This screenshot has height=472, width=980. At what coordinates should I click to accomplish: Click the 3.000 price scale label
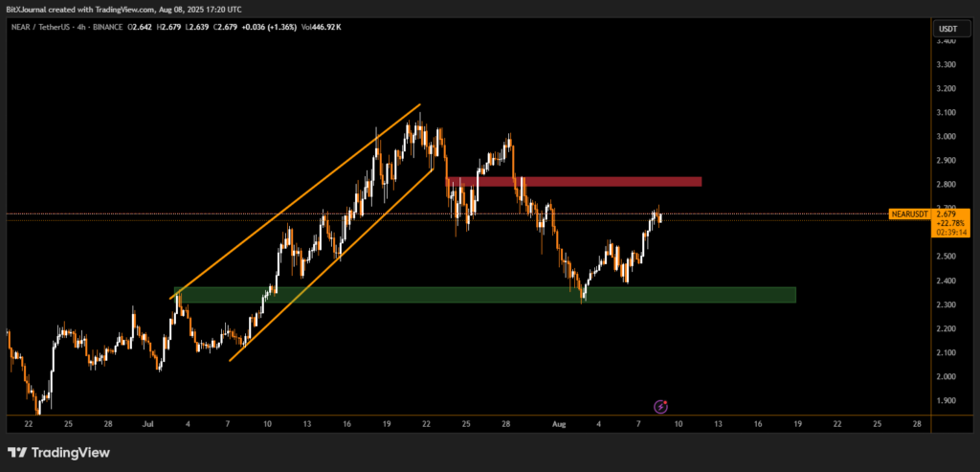946,137
